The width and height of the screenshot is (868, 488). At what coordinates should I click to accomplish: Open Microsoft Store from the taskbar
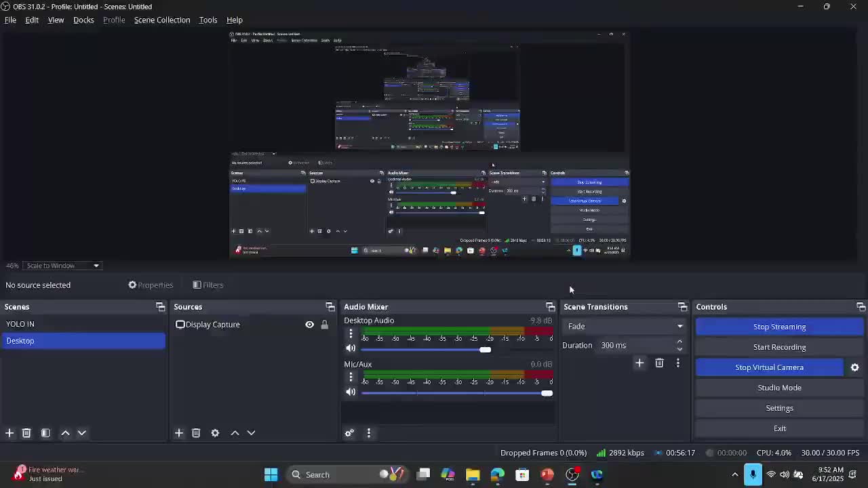pos(522,474)
